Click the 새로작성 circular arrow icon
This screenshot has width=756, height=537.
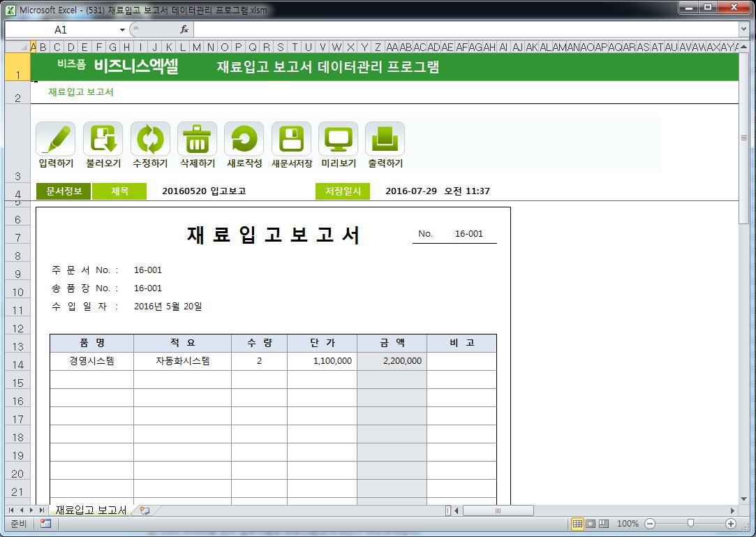click(x=244, y=139)
